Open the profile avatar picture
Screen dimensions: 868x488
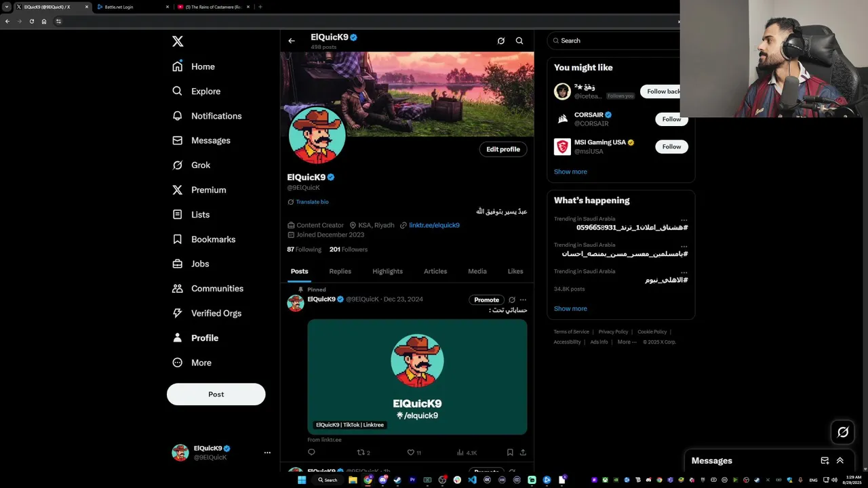click(x=317, y=135)
